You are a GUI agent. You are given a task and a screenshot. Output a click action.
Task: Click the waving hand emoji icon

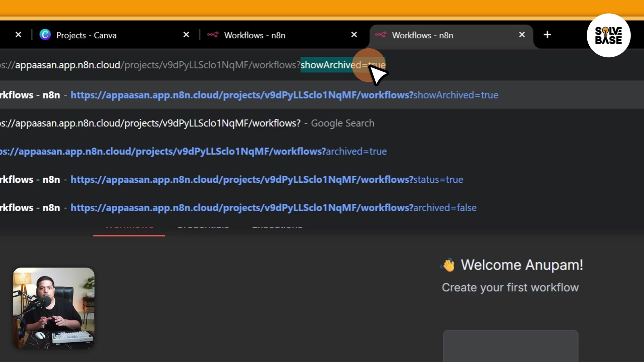pyautogui.click(x=448, y=265)
